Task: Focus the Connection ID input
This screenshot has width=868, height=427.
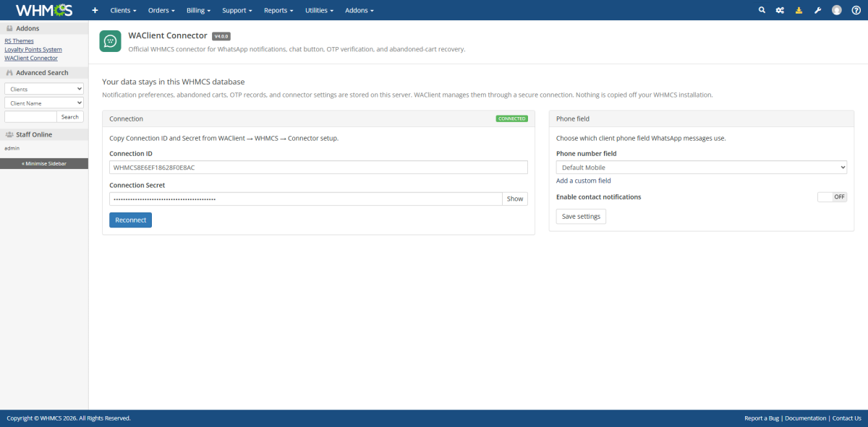Action: coord(318,167)
